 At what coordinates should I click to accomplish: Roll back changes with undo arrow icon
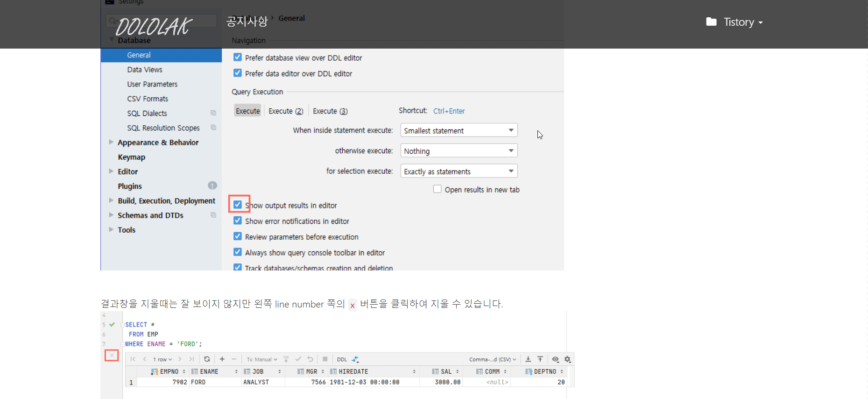click(310, 359)
